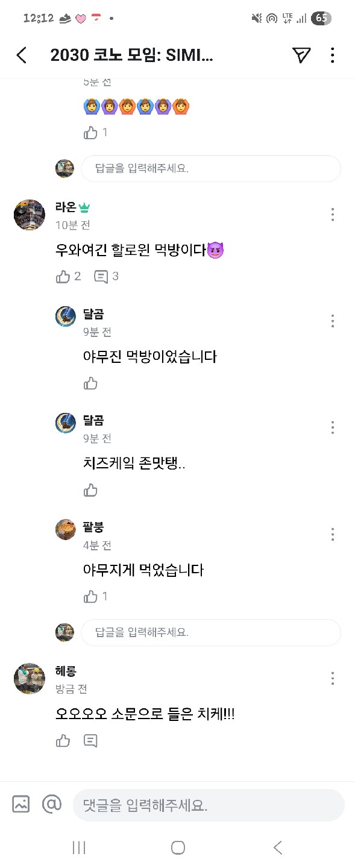The width and height of the screenshot is (355, 868).
Task: Open options for 달곰's first reply
Action: 332,321
